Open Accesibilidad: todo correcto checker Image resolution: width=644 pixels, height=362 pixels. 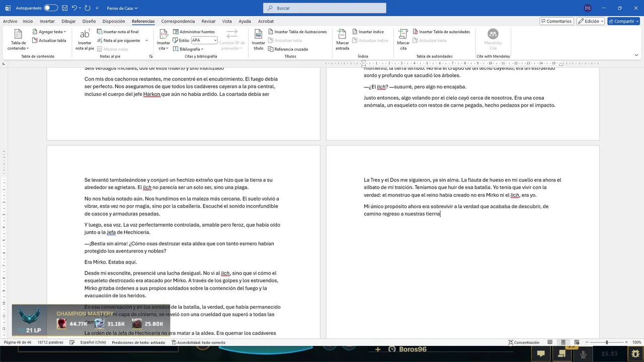pos(198,342)
